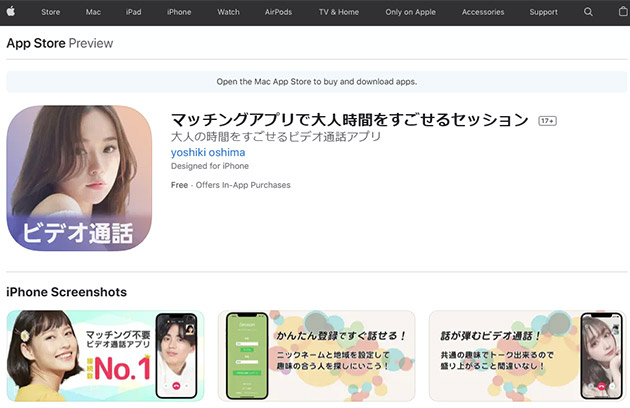The width and height of the screenshot is (630, 408).
Task: Click the subtitle 大人の時間をすごせるビデオ通話アプリ
Action: coord(276,137)
